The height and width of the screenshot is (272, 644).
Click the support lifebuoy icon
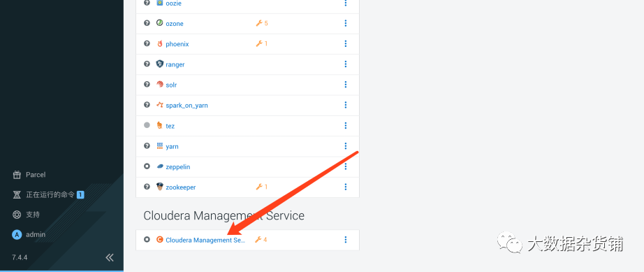coord(17,215)
